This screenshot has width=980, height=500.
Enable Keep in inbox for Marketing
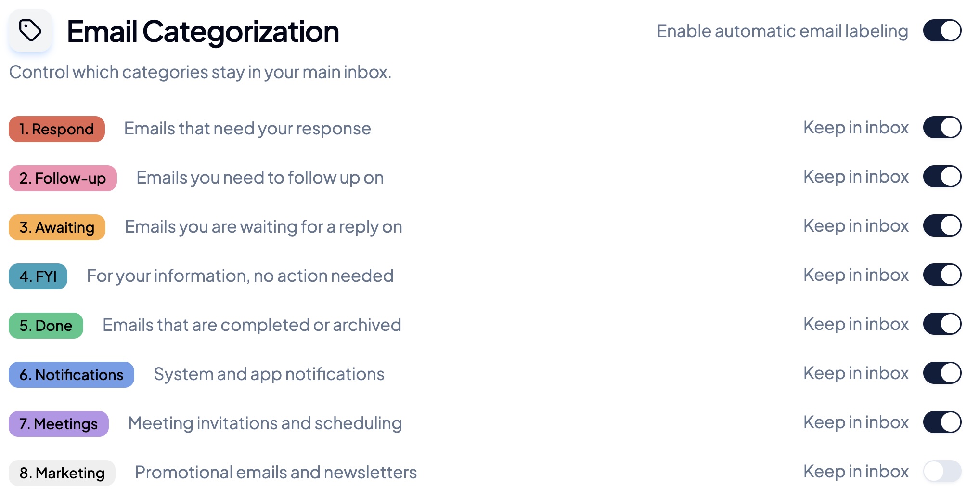(941, 472)
